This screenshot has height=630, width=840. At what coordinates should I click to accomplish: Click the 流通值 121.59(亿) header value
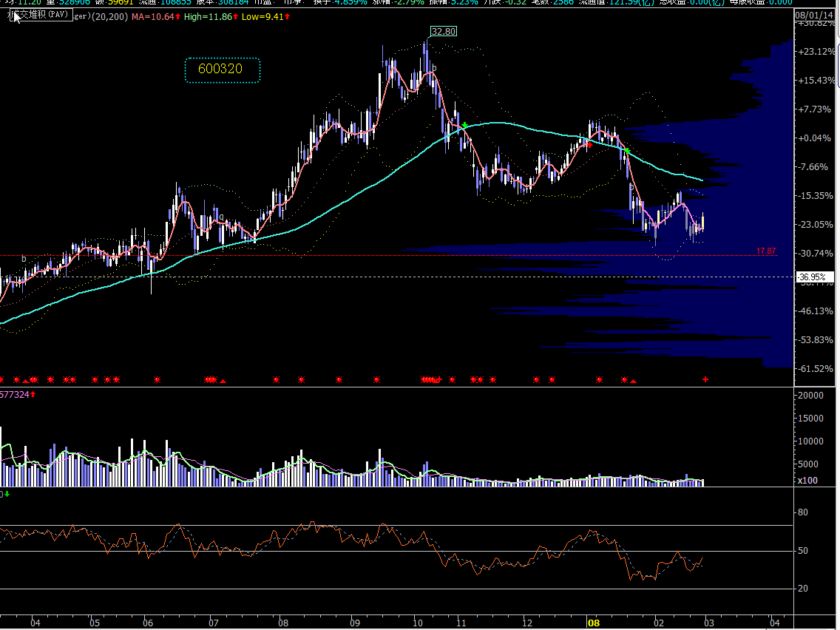(617, 2)
